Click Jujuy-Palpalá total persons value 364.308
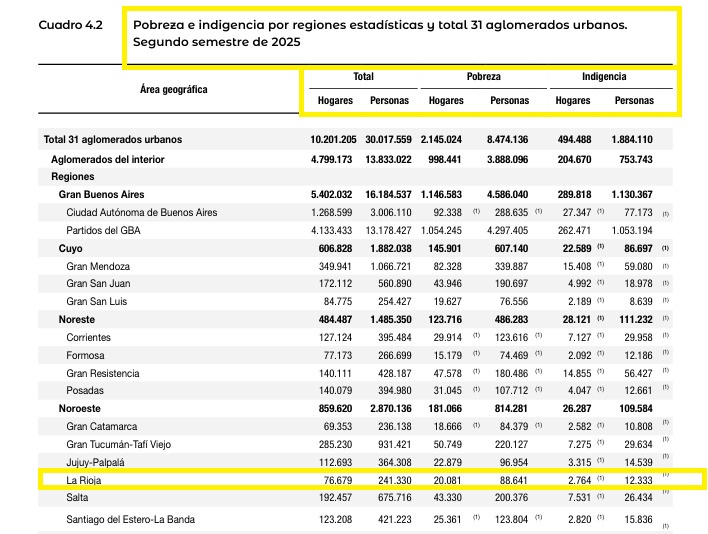Viewport: 708px width, 534px height. [395, 462]
